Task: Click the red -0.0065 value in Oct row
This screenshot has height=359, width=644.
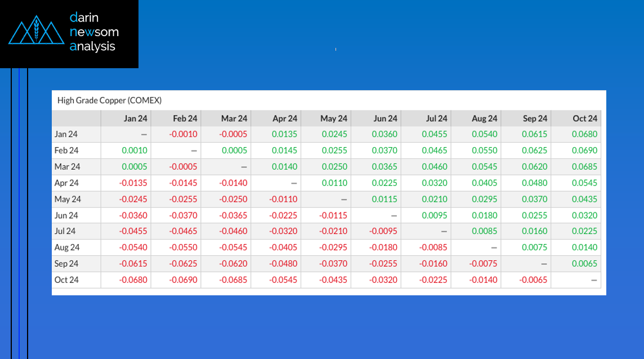Action: (x=534, y=280)
